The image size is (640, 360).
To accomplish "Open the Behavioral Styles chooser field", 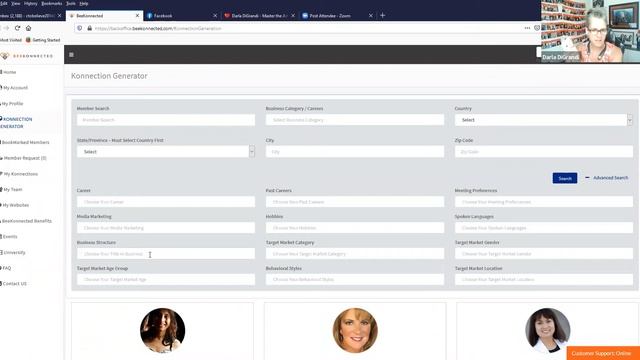I will pyautogui.click(x=355, y=280).
